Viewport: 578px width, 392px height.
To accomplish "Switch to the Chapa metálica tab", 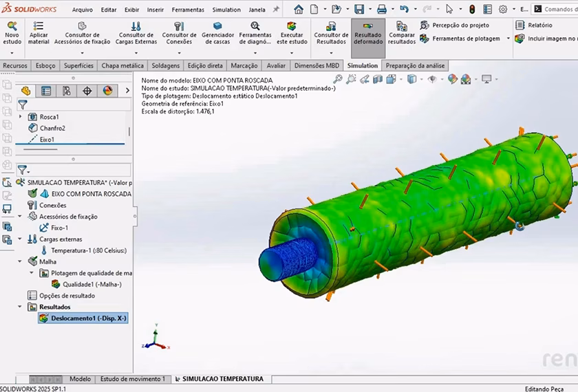I will [122, 66].
